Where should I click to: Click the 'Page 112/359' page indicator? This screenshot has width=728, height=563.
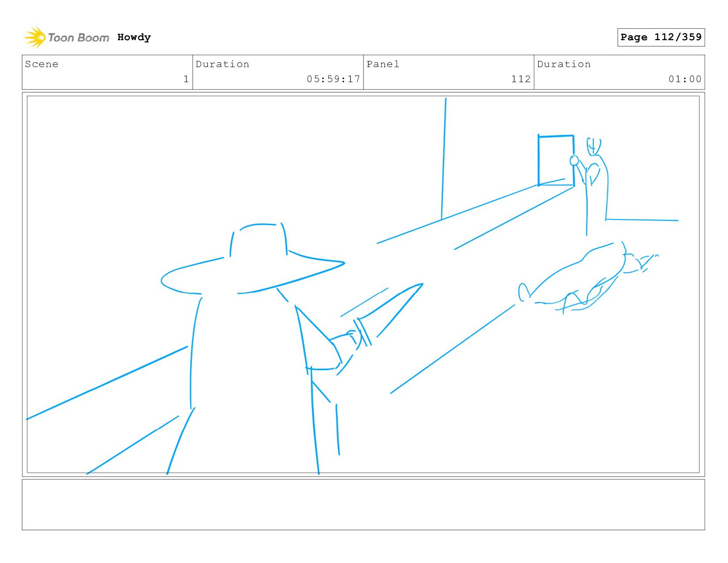click(661, 37)
